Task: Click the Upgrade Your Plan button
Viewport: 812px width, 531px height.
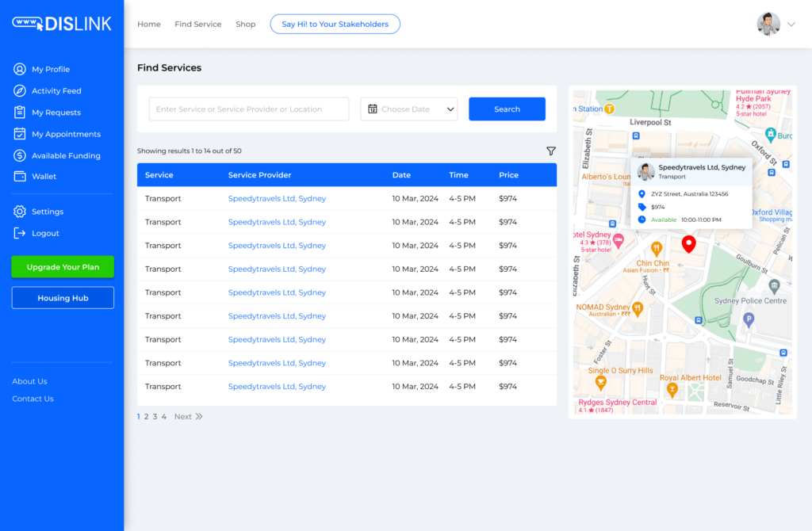Action: click(63, 267)
